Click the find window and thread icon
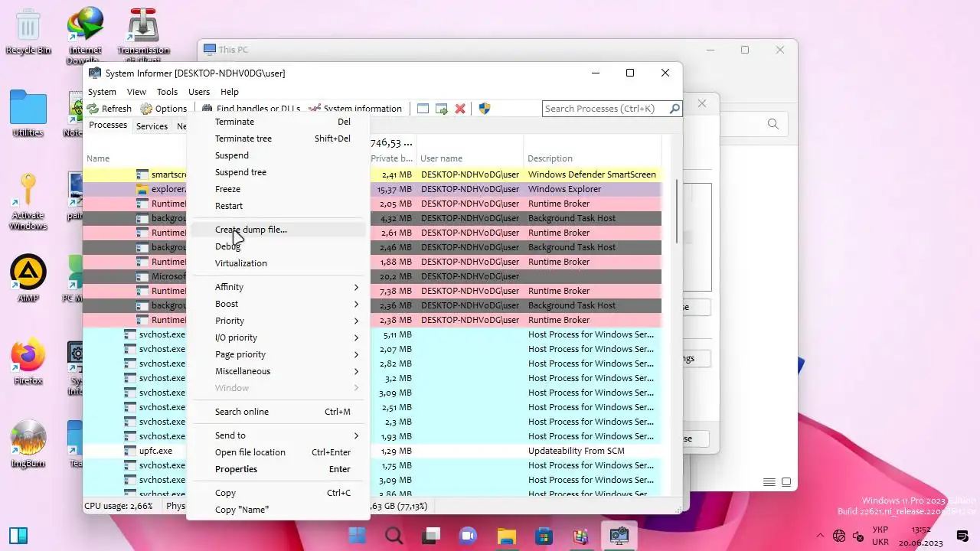980x551 pixels. (x=442, y=109)
